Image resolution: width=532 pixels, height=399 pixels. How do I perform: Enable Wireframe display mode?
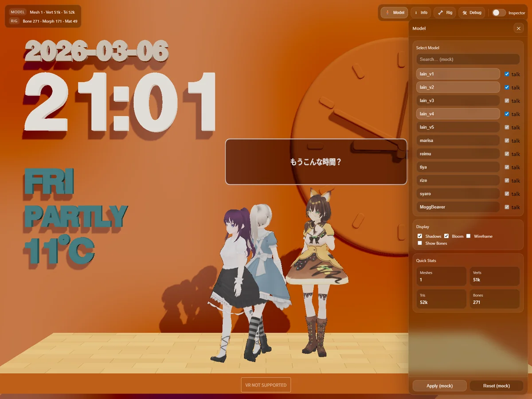point(468,236)
